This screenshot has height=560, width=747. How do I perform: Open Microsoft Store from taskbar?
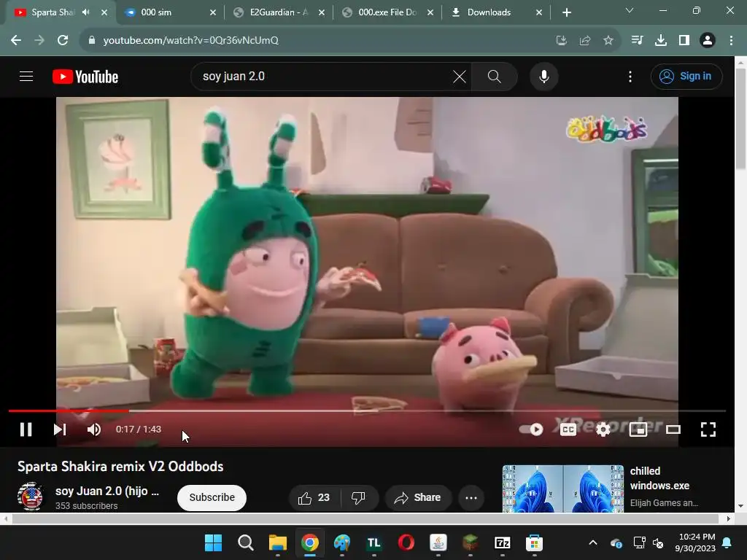pos(535,542)
